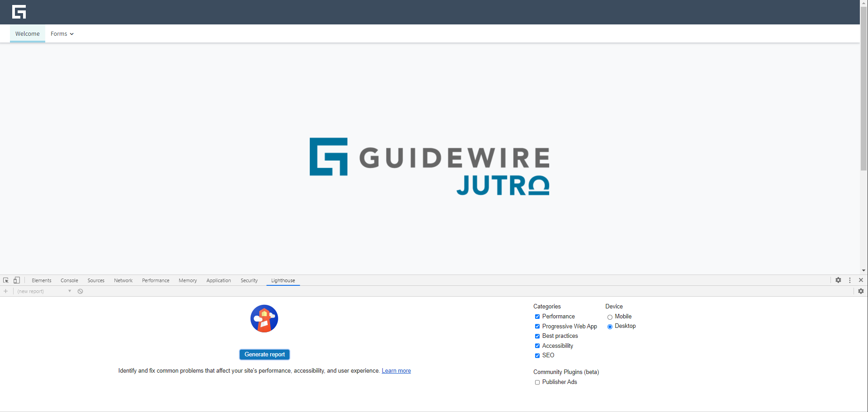The image size is (868, 412).
Task: Uncheck the Progressive Web App checkbox
Action: pyautogui.click(x=537, y=327)
